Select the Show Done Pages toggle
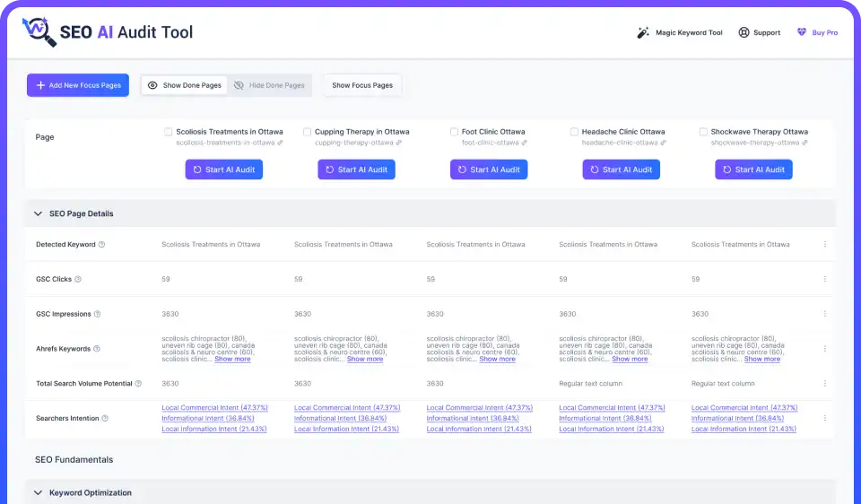861x504 pixels. pyautogui.click(x=185, y=85)
